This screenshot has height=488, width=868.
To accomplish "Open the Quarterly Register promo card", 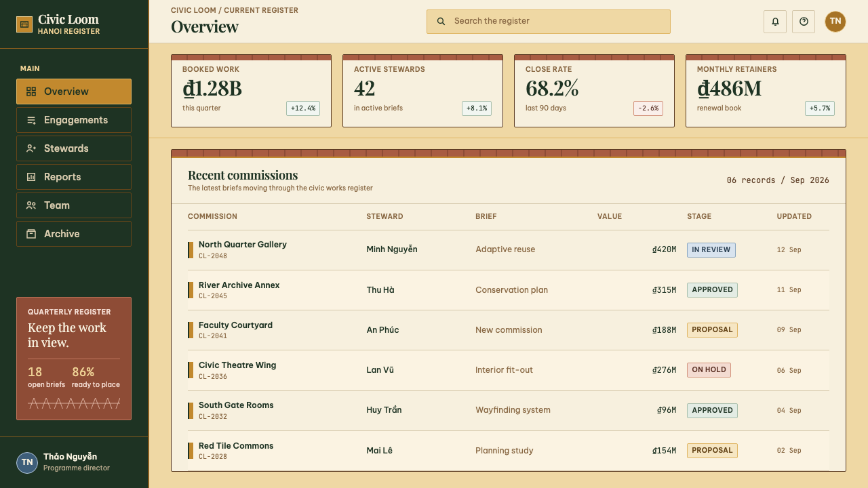I will click(74, 359).
